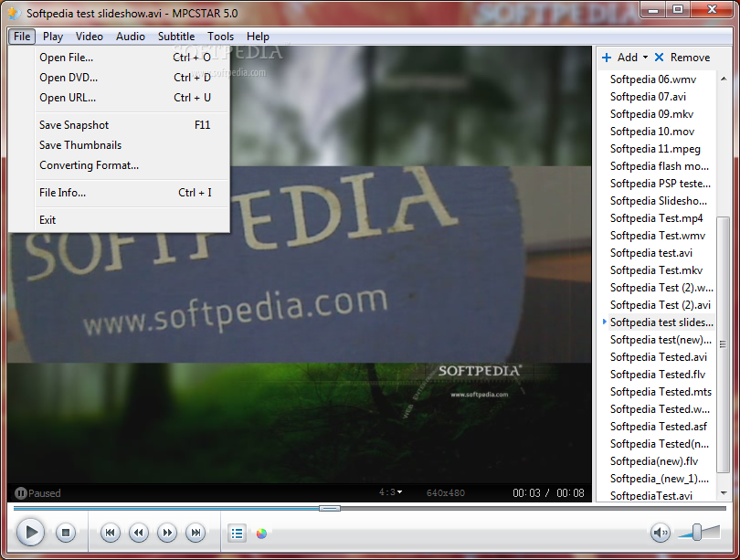The height and width of the screenshot is (560, 740).
Task: Select Softpedia Test (2).avi in playlist
Action: point(661,305)
